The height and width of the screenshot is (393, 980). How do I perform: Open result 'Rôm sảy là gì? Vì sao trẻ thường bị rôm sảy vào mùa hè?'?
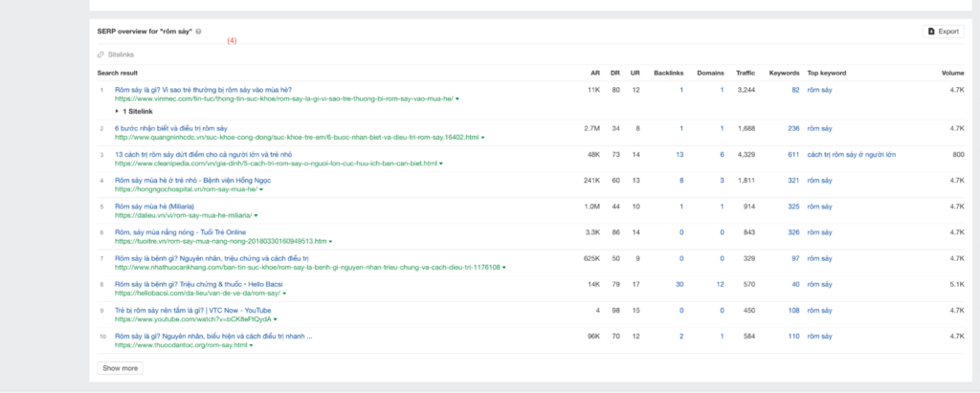(203, 89)
